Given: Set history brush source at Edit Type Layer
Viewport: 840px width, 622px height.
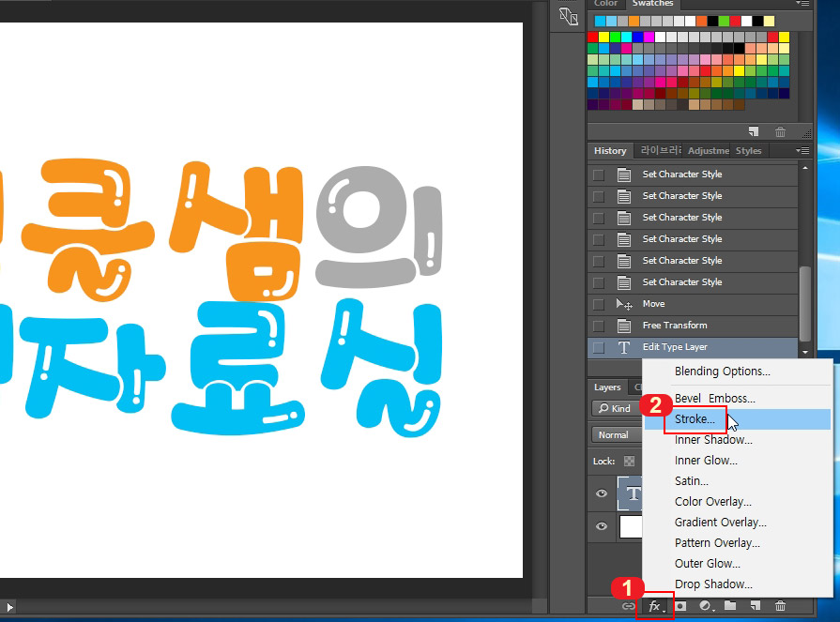Looking at the screenshot, I should (x=599, y=348).
